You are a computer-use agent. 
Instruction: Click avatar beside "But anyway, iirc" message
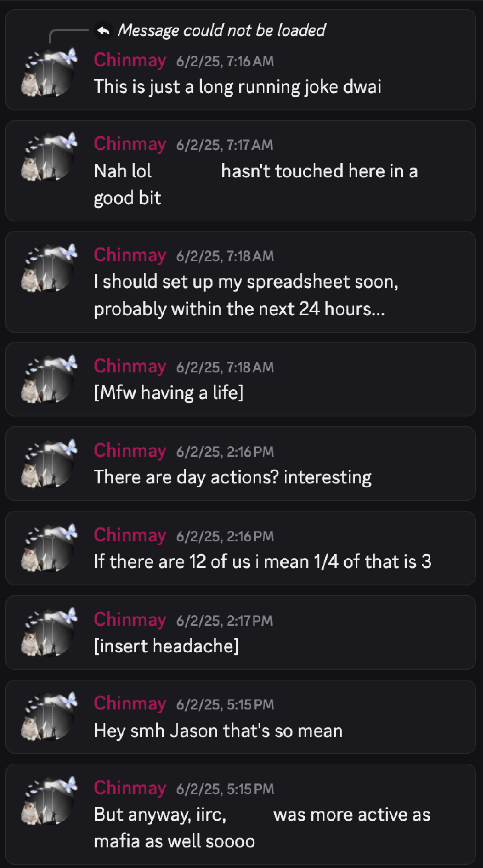click(x=48, y=801)
